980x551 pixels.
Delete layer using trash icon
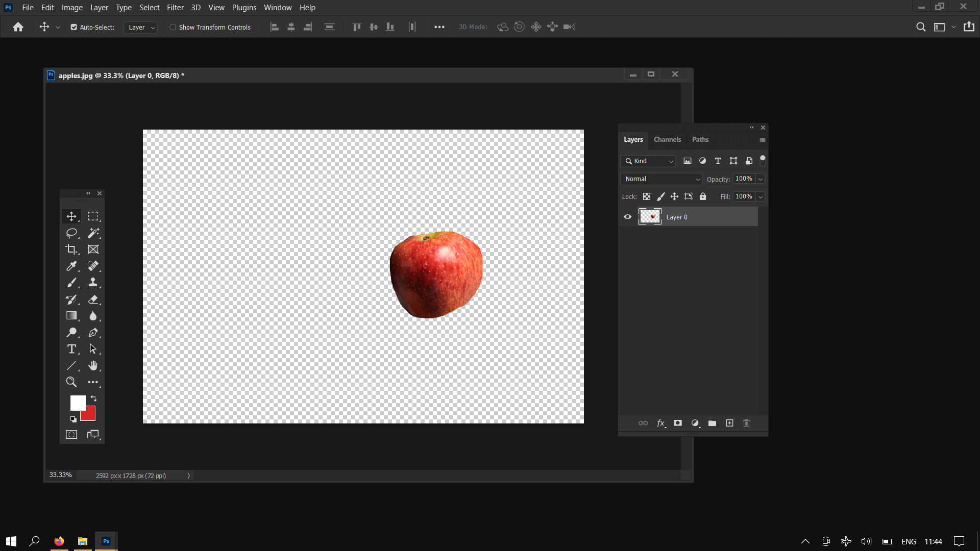pos(747,423)
